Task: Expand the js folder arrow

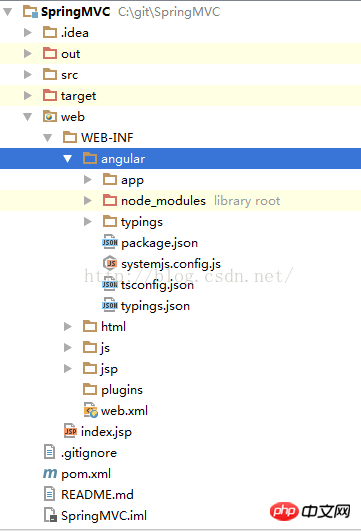Action: [x=68, y=347]
